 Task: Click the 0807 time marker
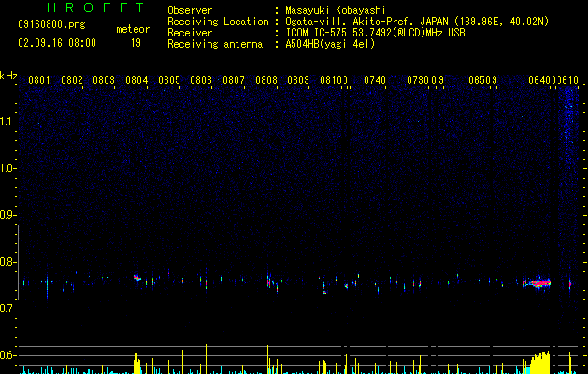(x=234, y=80)
